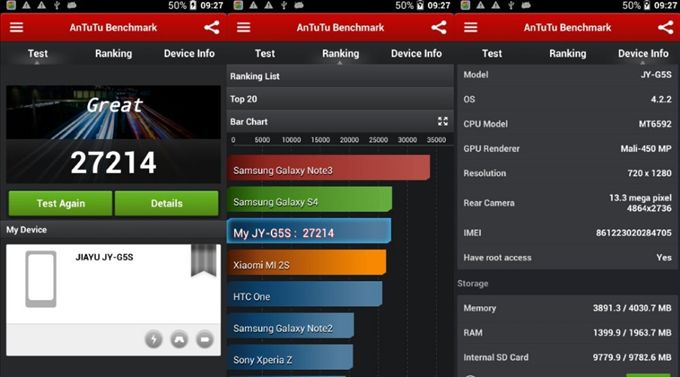680x377 pixels.
Task: Tap bookmark ribbon on JIAYU device card
Action: [203, 260]
